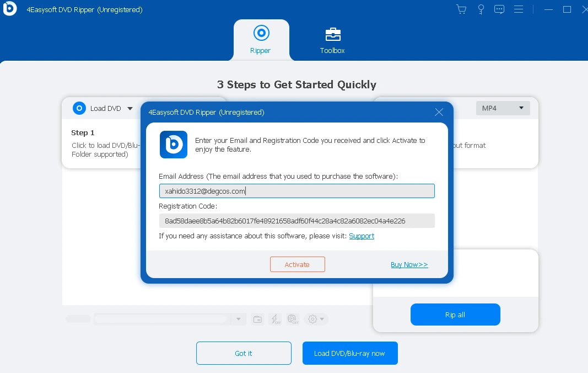
Task: Click the blue logo in registration dialog
Action: pyautogui.click(x=173, y=145)
